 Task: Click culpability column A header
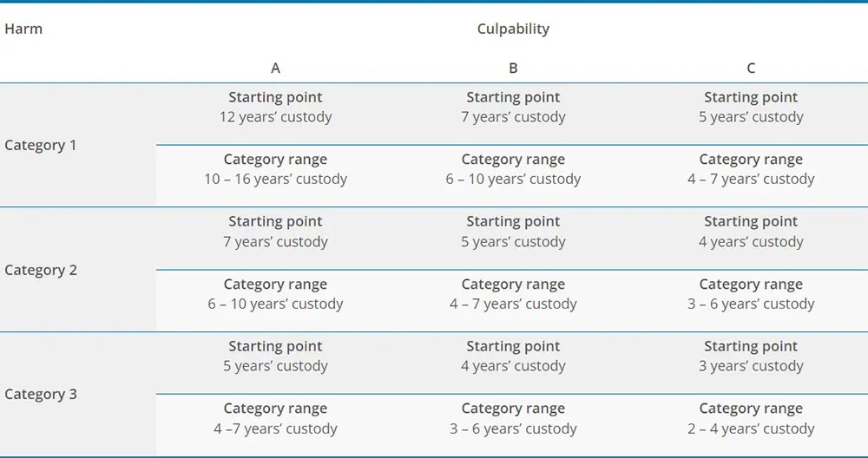coord(275,68)
